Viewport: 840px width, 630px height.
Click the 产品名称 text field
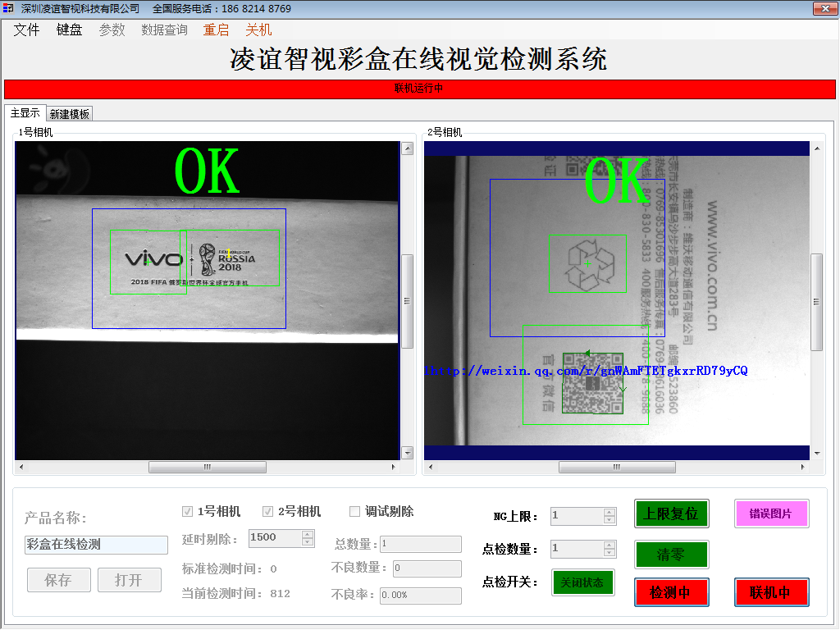(x=96, y=545)
